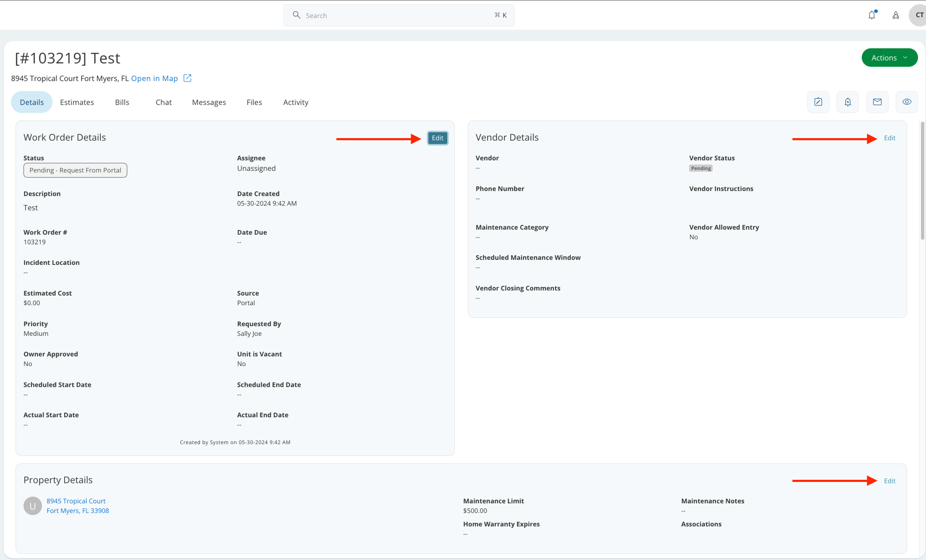Open the Actions dropdown
Image resolution: width=926 pixels, height=560 pixels.
889,57
